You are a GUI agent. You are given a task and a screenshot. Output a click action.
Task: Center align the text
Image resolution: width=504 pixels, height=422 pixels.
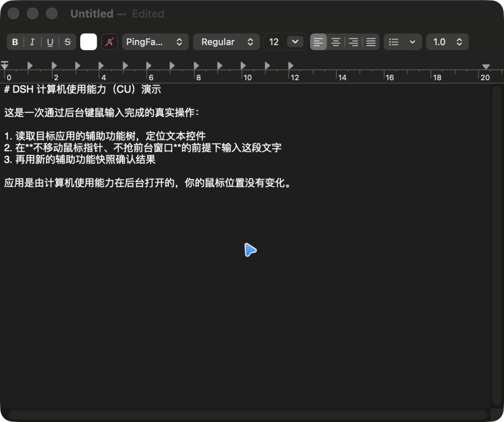point(336,42)
